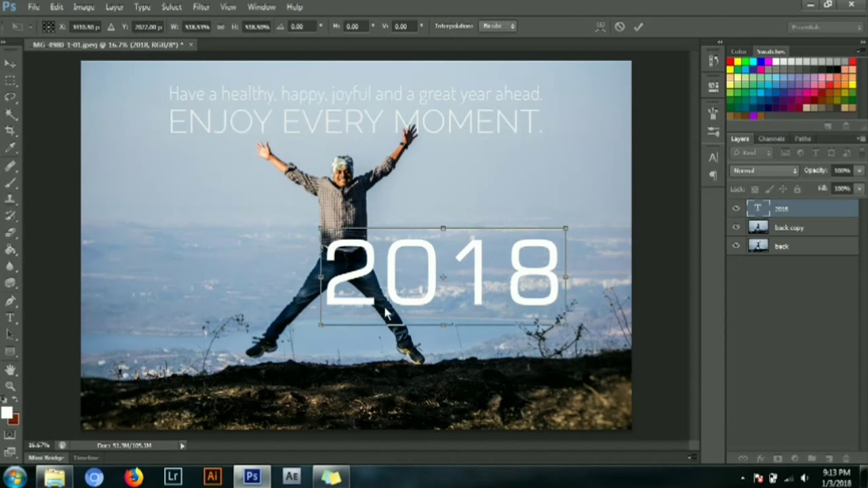868x488 pixels.
Task: Toggle lock transparent pixels
Action: point(753,189)
